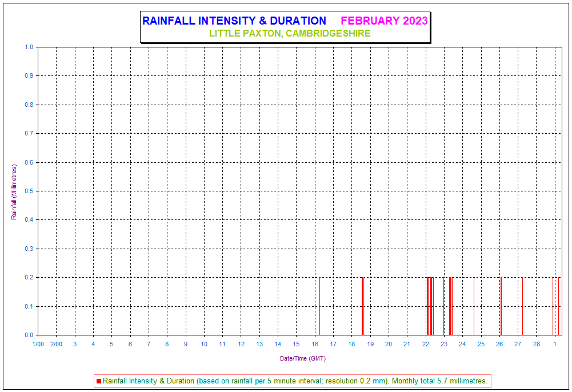572x392 pixels.
Task: Click the y-axis value 0.3
Action: click(x=29, y=249)
